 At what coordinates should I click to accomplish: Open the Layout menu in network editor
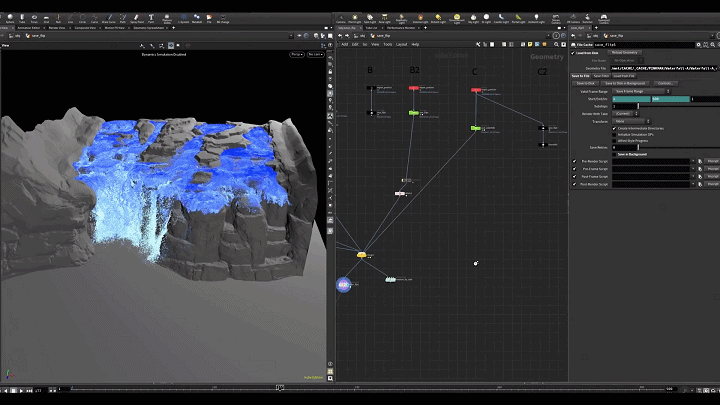tap(401, 44)
